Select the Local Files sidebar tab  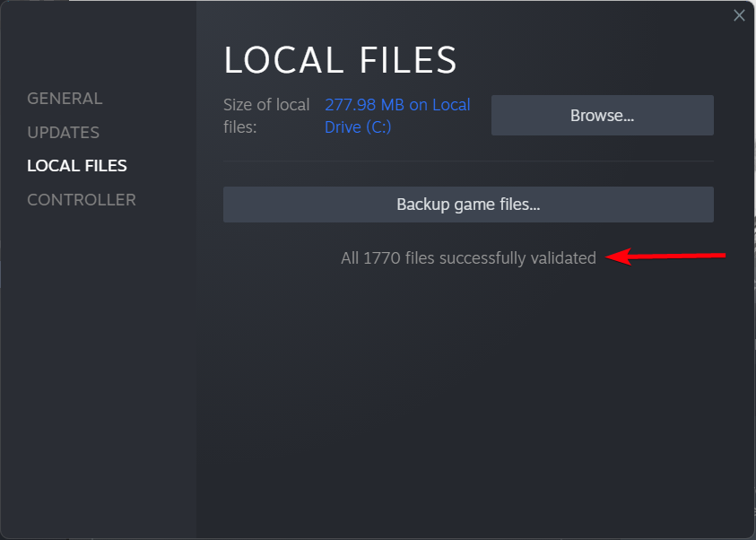77,166
